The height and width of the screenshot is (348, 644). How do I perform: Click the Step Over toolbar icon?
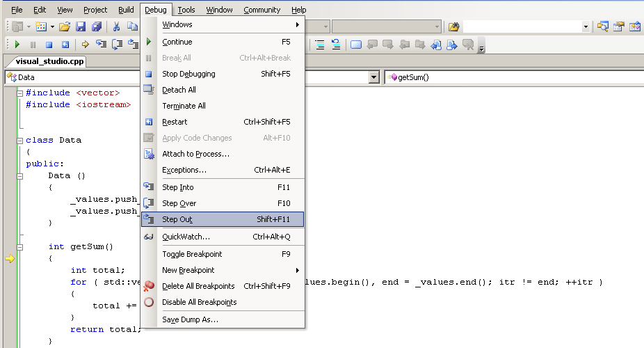point(117,44)
